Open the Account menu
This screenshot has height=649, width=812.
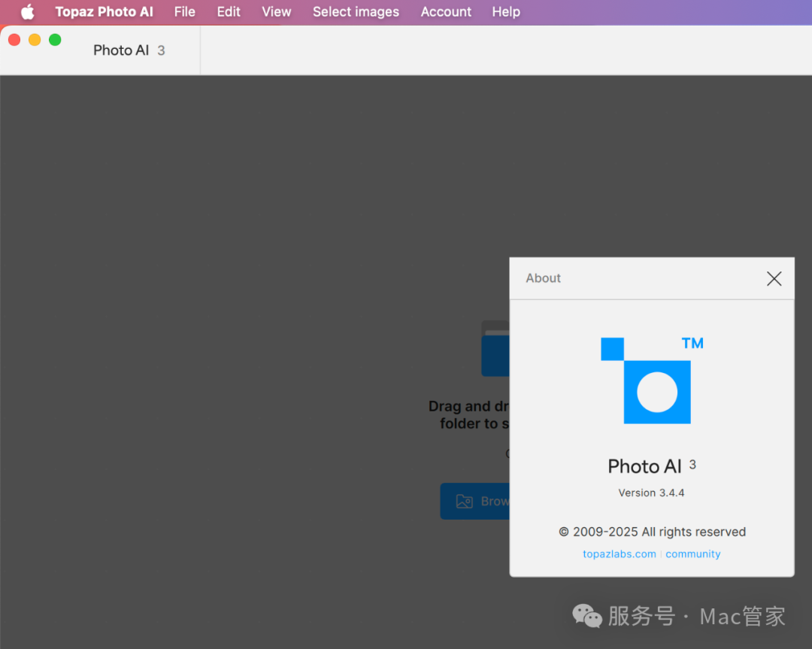pyautogui.click(x=446, y=12)
